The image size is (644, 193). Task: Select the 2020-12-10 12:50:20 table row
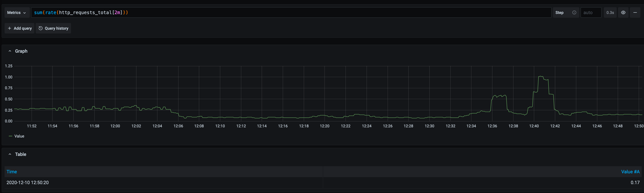pyautogui.click(x=27, y=182)
